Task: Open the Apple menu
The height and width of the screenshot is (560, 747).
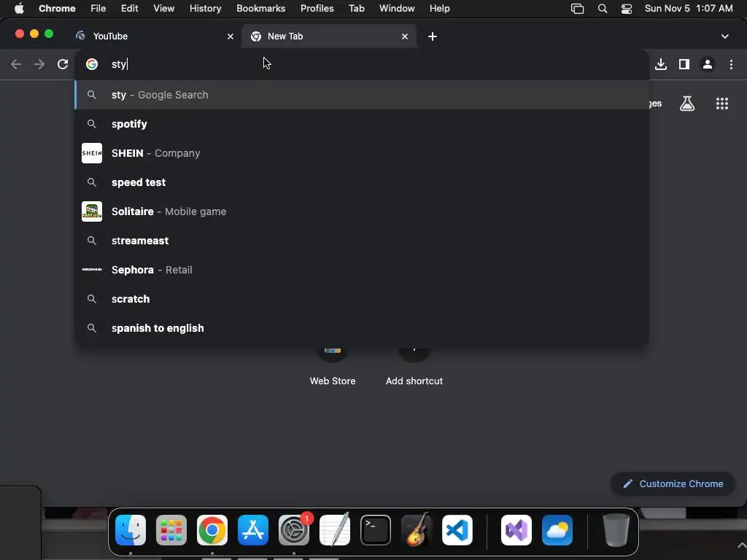Action: click(19, 9)
